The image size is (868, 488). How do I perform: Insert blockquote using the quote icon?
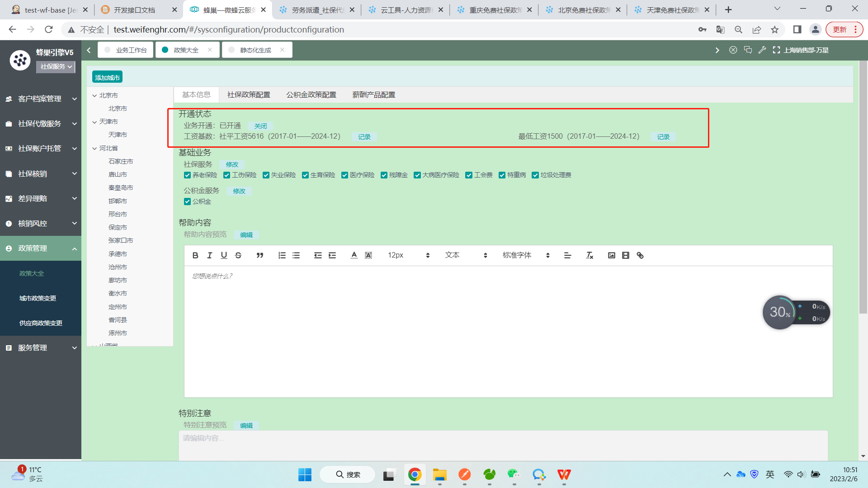[260, 255]
